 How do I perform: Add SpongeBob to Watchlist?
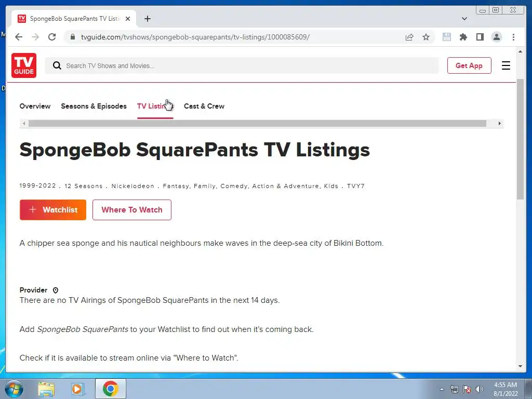pos(53,210)
